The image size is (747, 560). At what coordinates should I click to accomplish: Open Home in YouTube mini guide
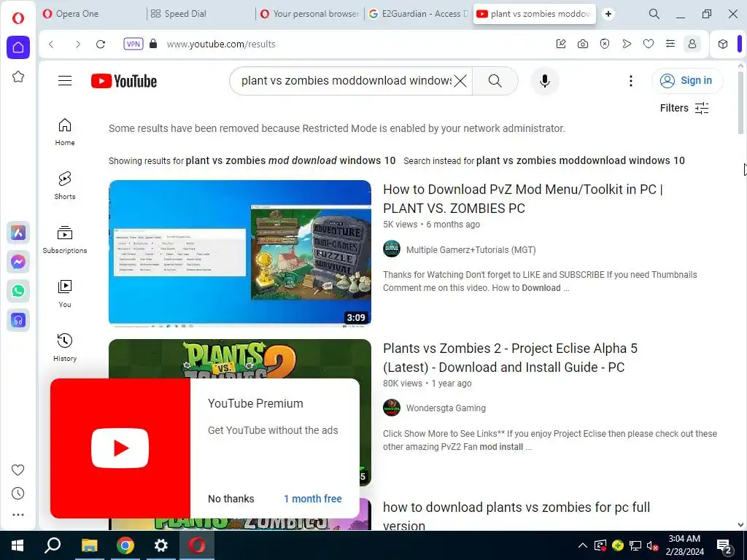[65, 132]
